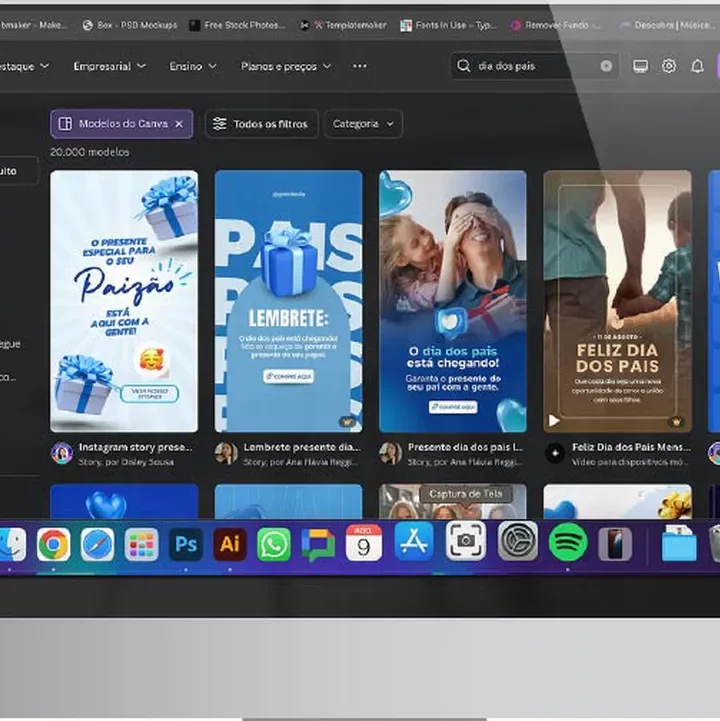Open the App Store from dock
Image resolution: width=720 pixels, height=721 pixels.
414,541
